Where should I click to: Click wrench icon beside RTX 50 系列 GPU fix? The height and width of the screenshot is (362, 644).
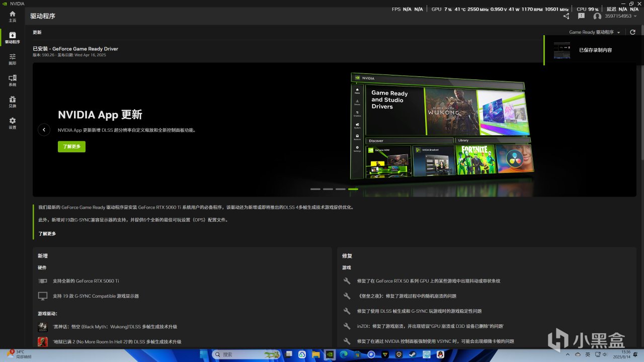click(x=347, y=281)
